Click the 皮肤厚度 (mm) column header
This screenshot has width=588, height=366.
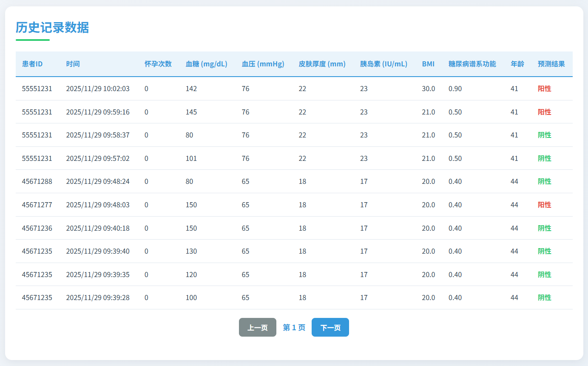coord(322,64)
